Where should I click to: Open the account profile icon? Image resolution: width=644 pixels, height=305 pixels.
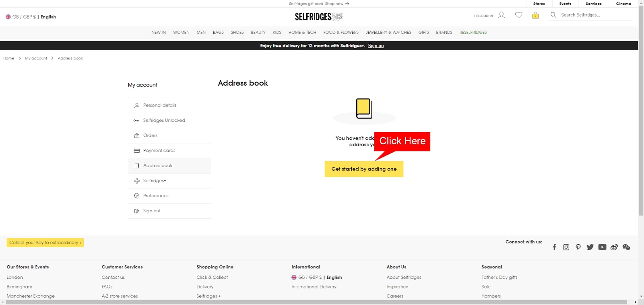pos(502,15)
